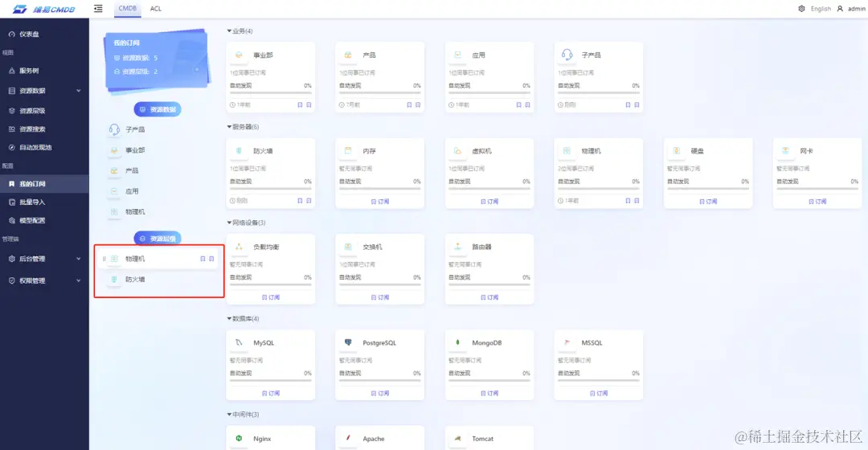Expand the 资源数据 sidebar chevron

pos(79,91)
